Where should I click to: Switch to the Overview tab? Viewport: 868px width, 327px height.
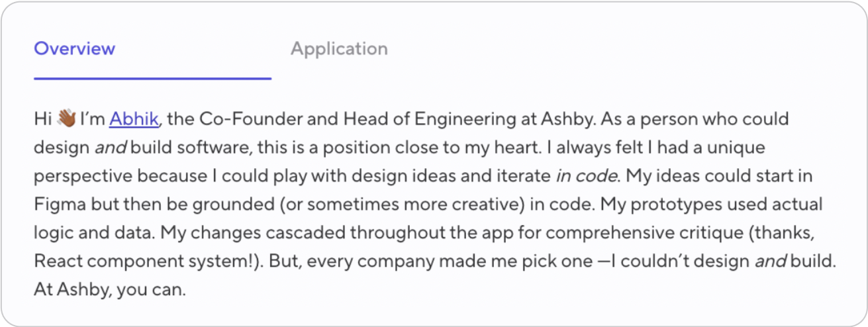coord(74,49)
